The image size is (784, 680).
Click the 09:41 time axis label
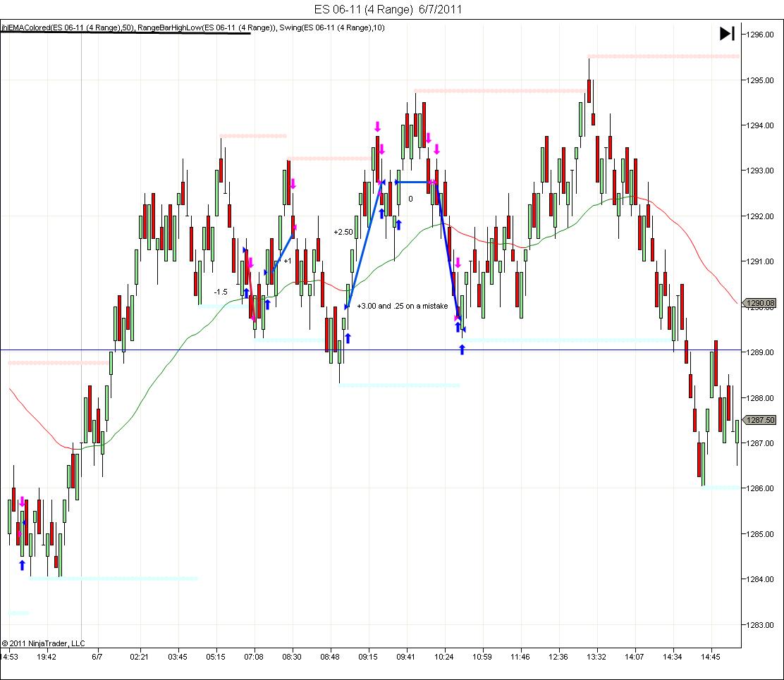pyautogui.click(x=405, y=657)
